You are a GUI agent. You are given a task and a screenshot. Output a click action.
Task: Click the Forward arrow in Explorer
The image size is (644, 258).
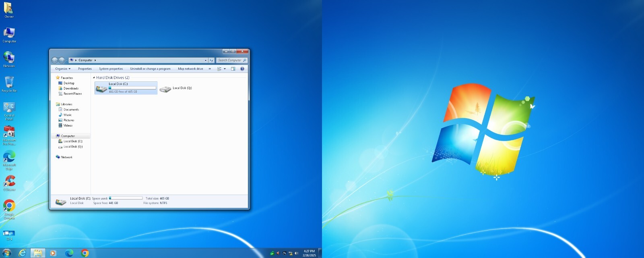point(62,60)
